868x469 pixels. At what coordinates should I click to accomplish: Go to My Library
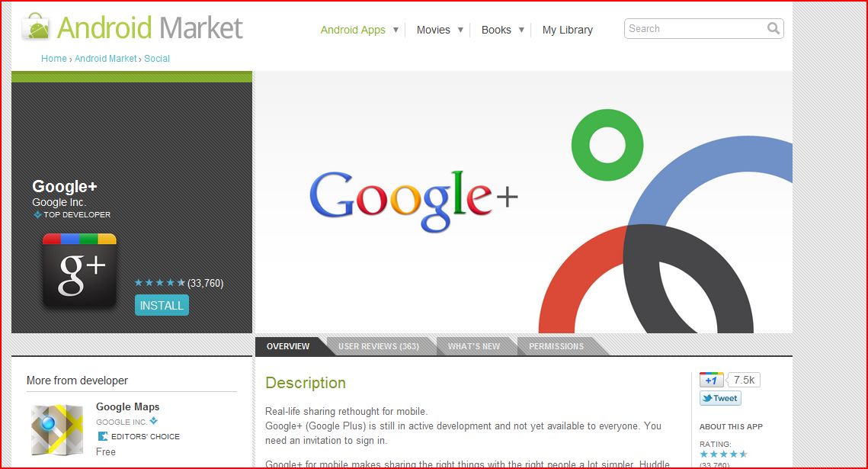point(568,30)
